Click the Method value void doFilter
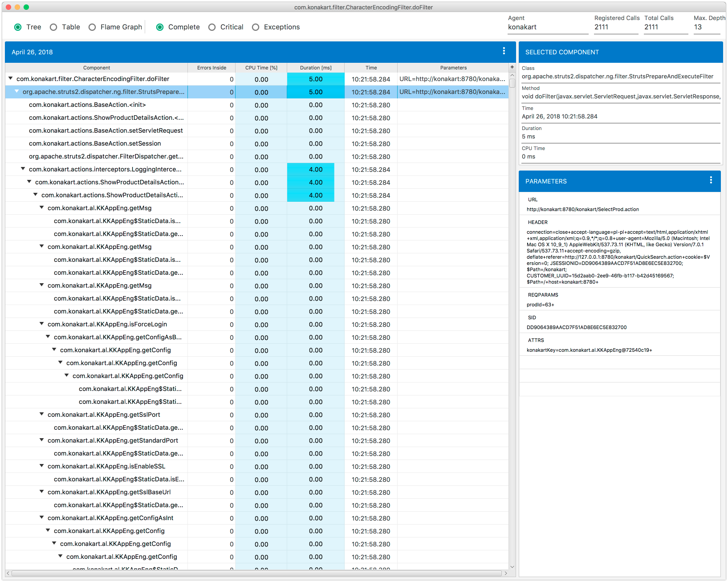The height and width of the screenshot is (582, 728). [x=621, y=96]
